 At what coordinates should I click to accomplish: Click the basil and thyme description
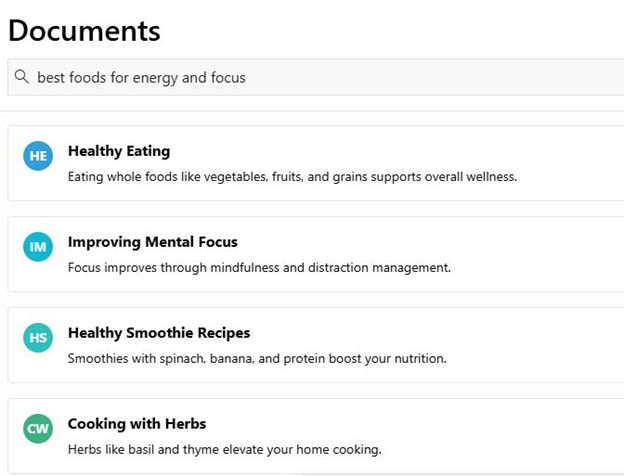point(224,449)
